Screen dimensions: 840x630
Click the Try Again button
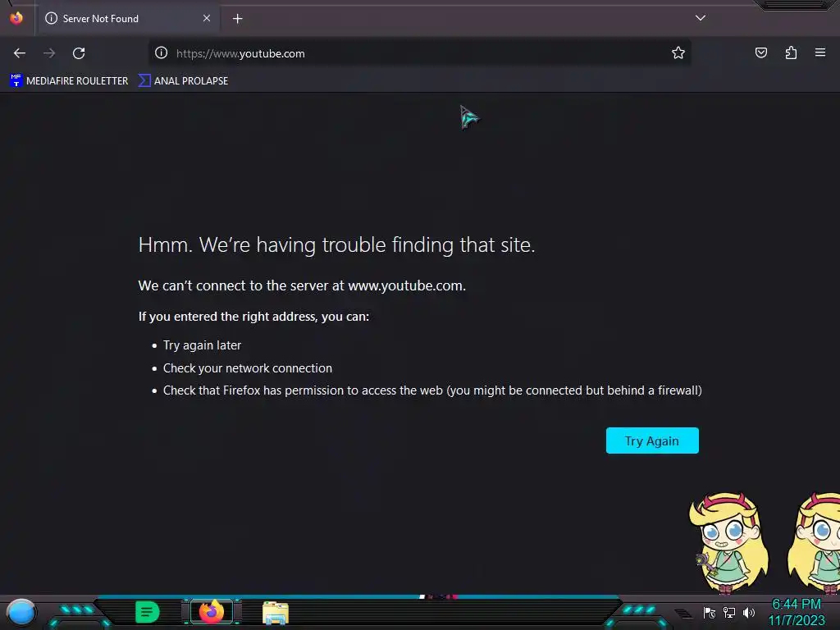pyautogui.click(x=652, y=441)
